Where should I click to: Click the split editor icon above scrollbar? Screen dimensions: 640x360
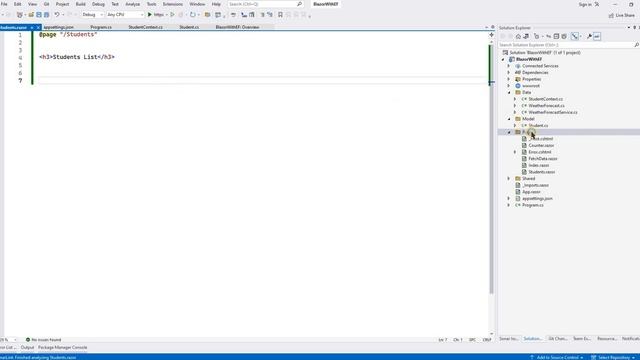click(x=491, y=35)
